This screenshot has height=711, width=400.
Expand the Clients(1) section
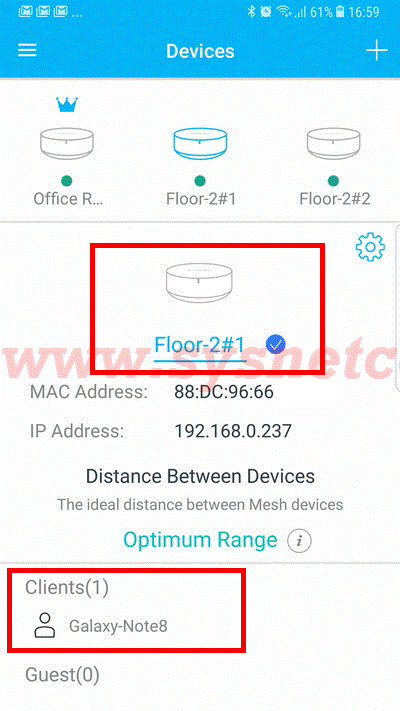coord(67,587)
